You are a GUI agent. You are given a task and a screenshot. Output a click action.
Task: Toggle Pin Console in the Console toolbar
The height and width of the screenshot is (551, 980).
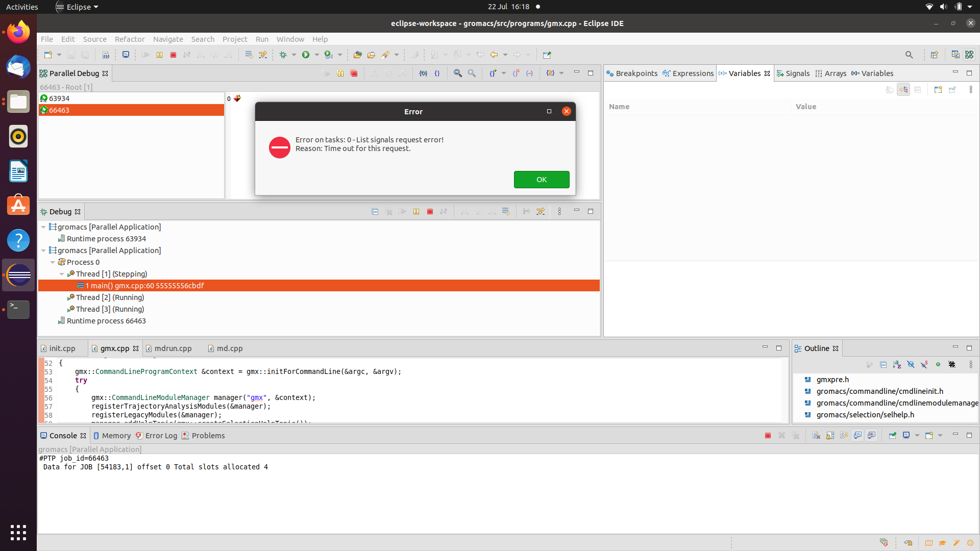coord(892,436)
